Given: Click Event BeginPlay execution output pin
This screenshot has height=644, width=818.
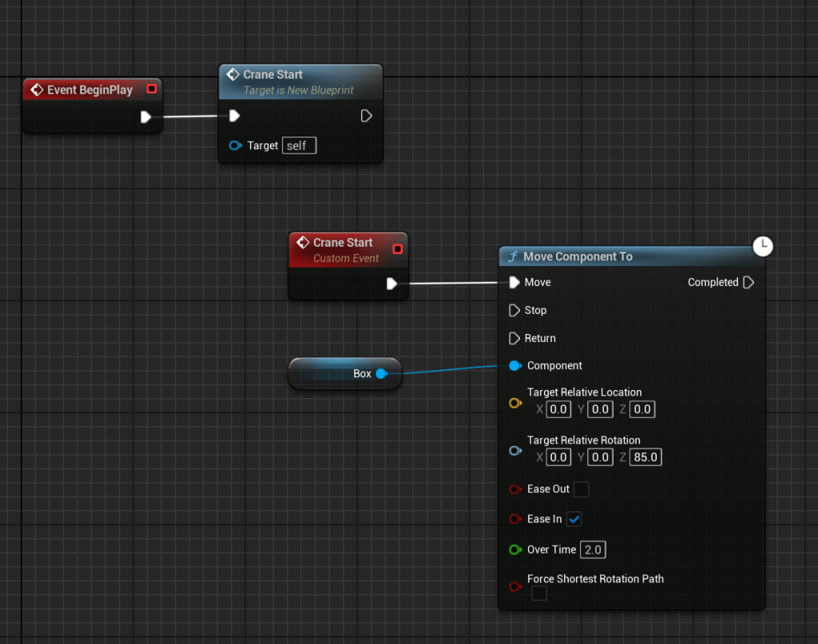Looking at the screenshot, I should coord(145,117).
